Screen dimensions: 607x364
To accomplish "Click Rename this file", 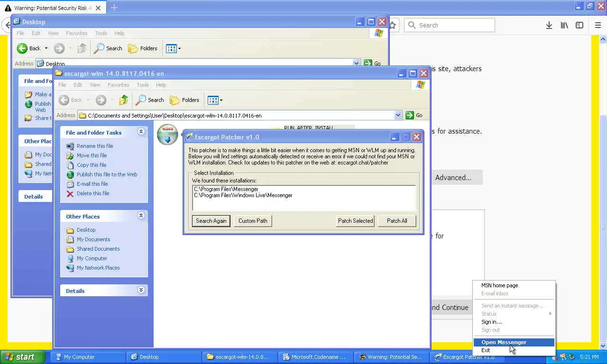I will coord(95,146).
